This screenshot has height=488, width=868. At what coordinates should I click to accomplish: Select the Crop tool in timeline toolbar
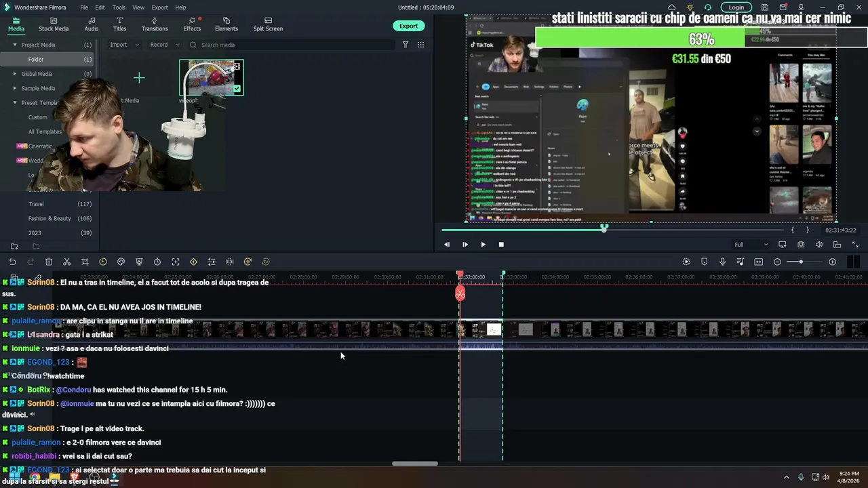point(85,262)
